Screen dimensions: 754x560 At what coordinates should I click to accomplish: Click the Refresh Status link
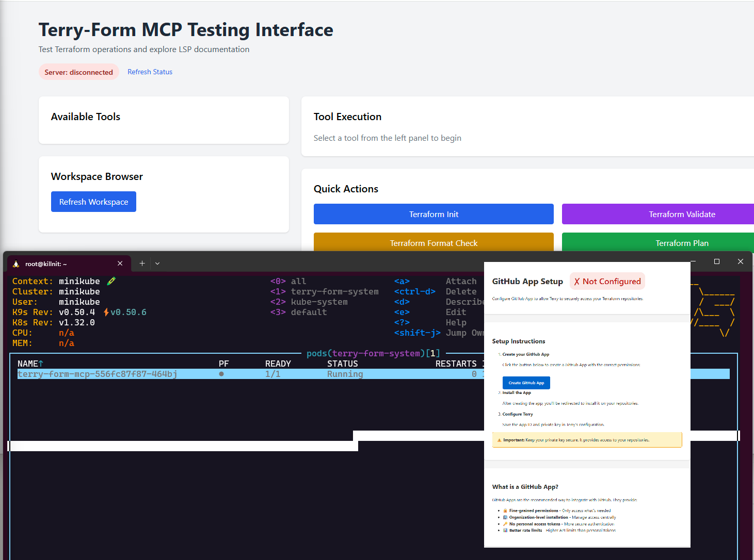(150, 72)
